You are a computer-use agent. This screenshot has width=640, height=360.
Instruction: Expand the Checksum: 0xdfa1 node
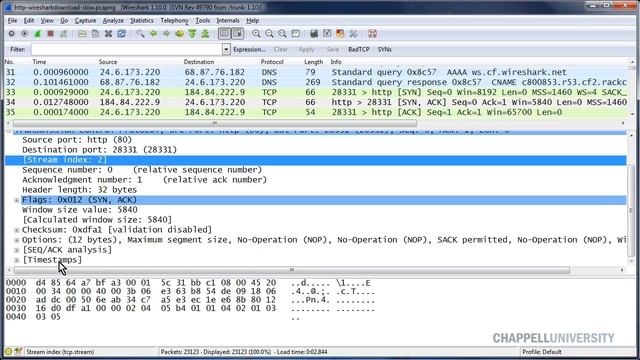coord(17,230)
